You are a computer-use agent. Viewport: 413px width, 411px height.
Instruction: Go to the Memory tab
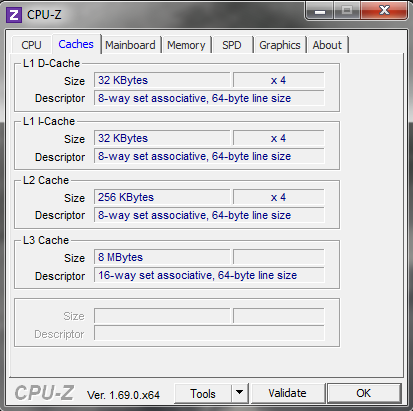pos(186,45)
